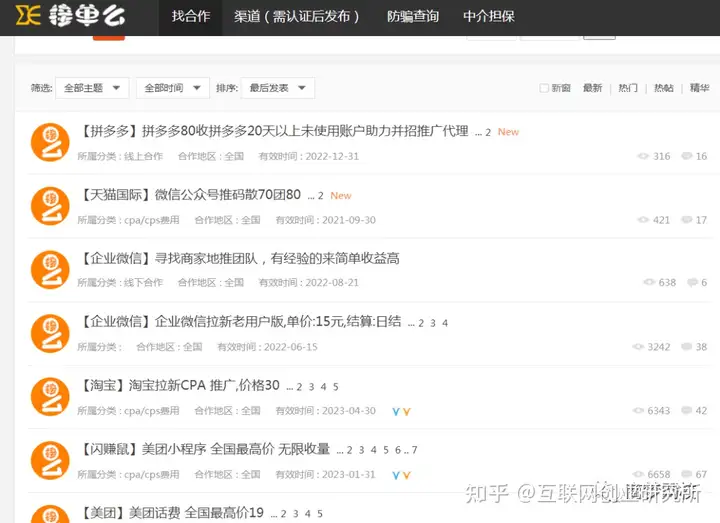Click orange V badge on 闪赚鼠 post
Viewport: 720px width, 523px height.
pos(406,476)
